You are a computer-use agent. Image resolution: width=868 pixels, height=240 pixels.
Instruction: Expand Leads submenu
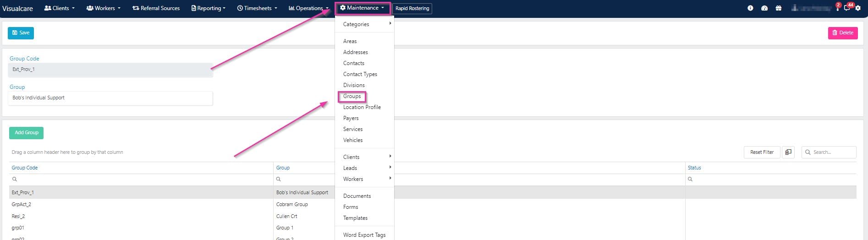[x=364, y=168]
